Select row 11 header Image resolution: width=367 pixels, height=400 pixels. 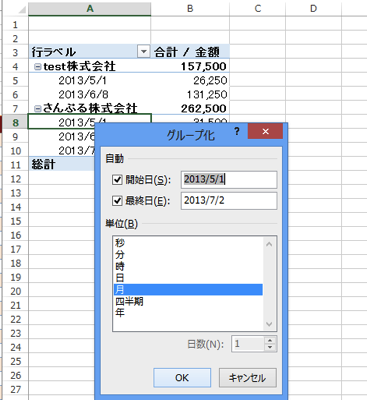(x=15, y=165)
